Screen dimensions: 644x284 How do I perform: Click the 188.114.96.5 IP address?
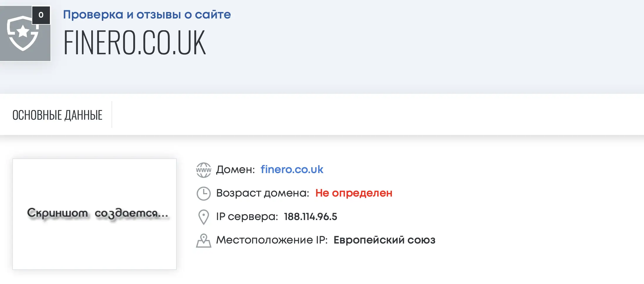(311, 217)
